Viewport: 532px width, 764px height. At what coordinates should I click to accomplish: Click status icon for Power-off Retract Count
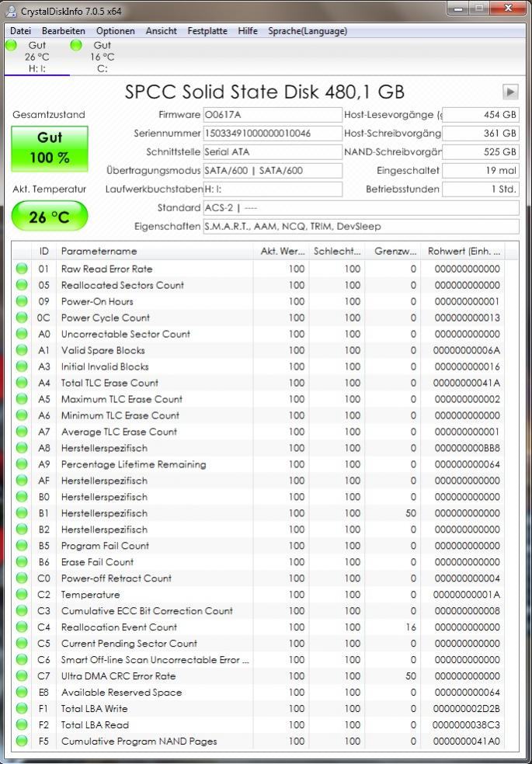point(22,578)
